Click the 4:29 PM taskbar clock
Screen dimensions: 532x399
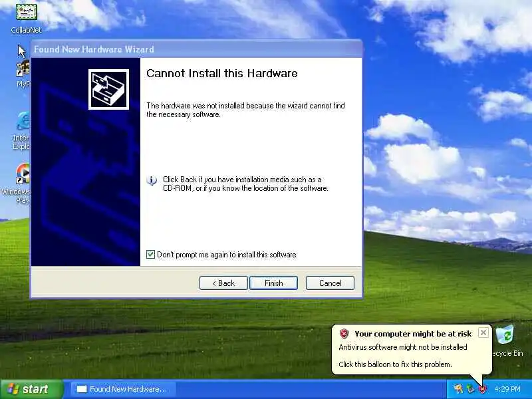pos(507,389)
